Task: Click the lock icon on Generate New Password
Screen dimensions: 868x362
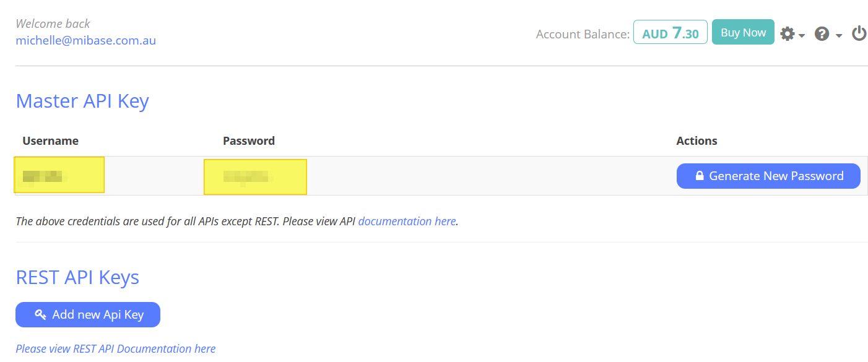Action: (x=700, y=176)
